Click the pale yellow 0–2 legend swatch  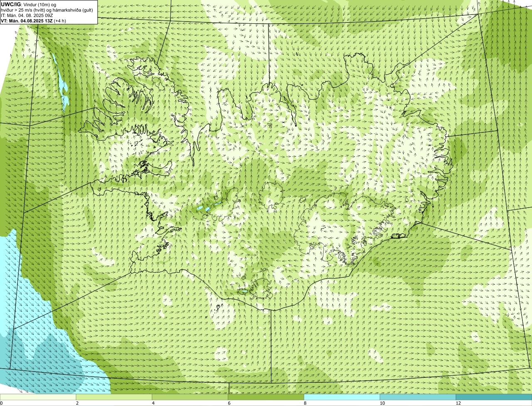(x=38, y=397)
